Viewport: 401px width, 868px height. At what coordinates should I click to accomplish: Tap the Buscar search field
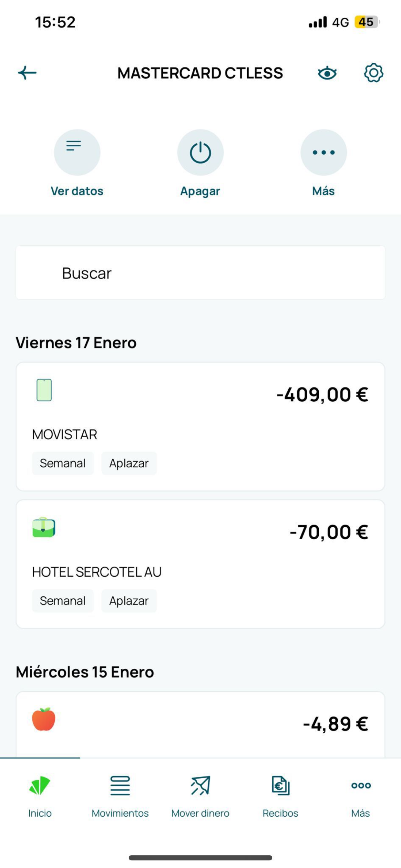coord(200,273)
